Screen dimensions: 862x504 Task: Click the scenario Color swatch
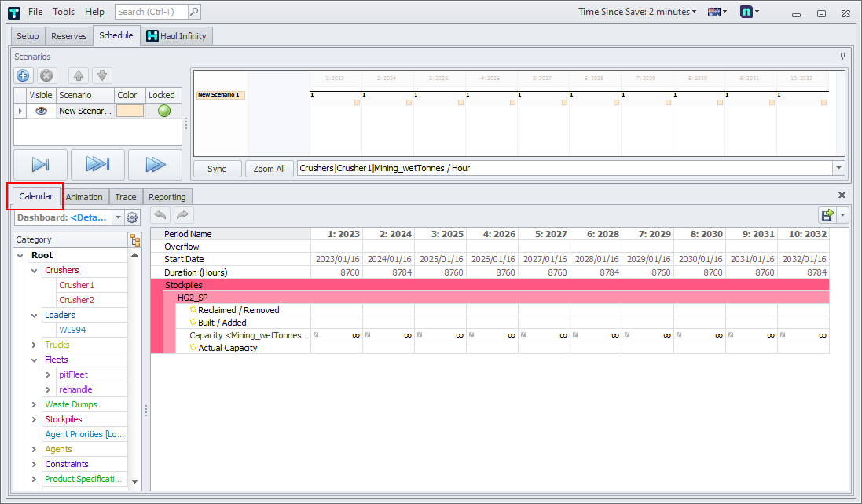pos(130,111)
